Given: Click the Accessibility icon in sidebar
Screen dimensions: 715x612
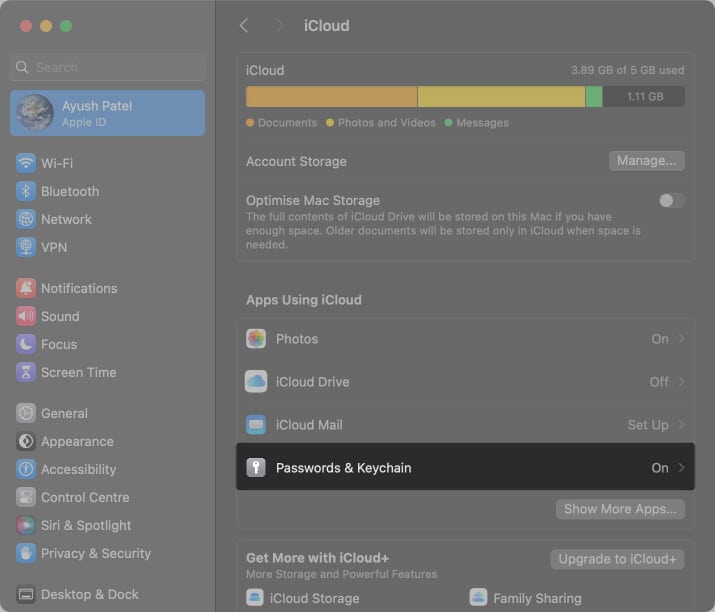Looking at the screenshot, I should pos(26,469).
